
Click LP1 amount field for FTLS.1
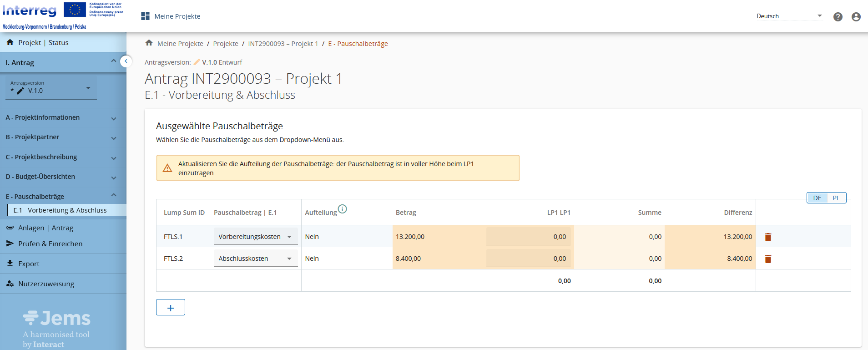coord(528,237)
